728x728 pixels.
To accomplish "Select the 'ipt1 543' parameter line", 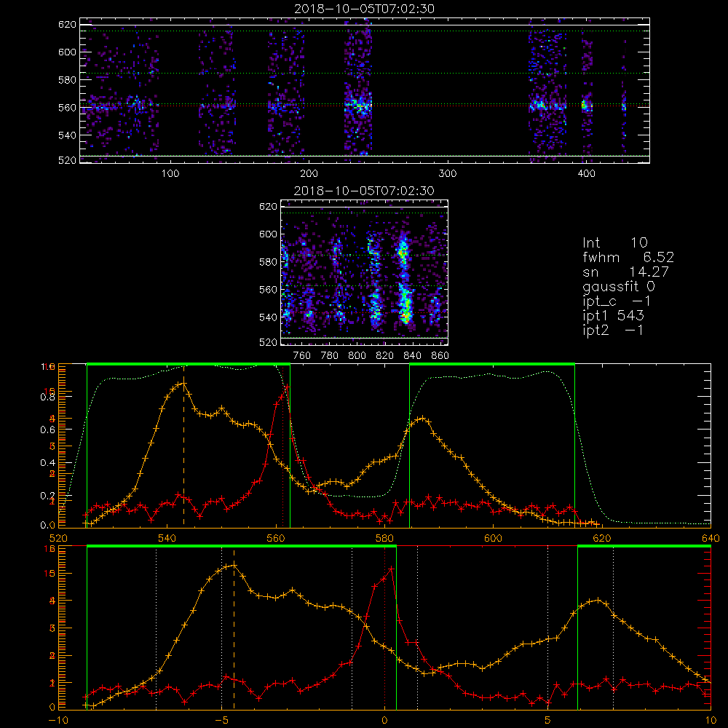I will coord(613,316).
